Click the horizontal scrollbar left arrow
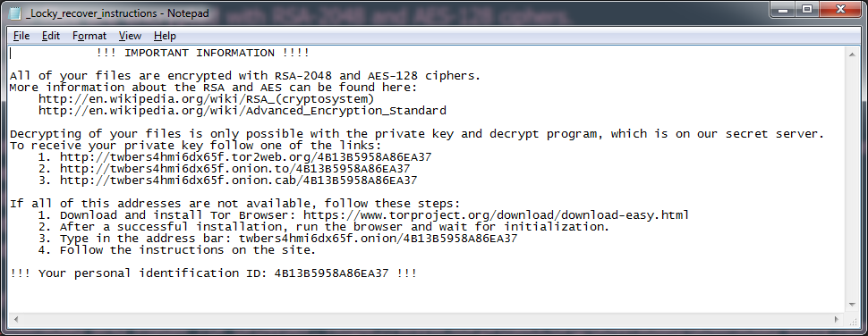Screen dimensions: 868x336 15,319
